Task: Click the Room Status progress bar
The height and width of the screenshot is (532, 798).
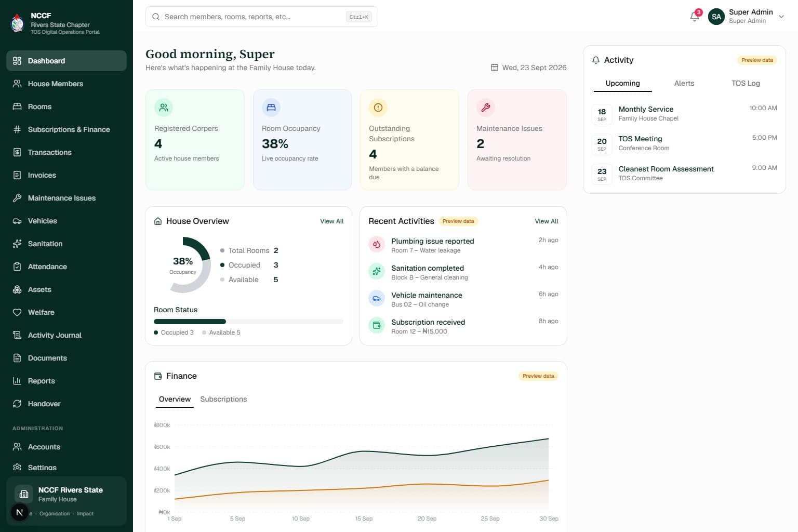Action: (248, 322)
